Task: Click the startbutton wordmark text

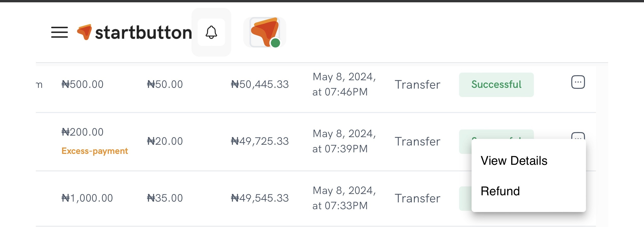Action: pyautogui.click(x=143, y=33)
